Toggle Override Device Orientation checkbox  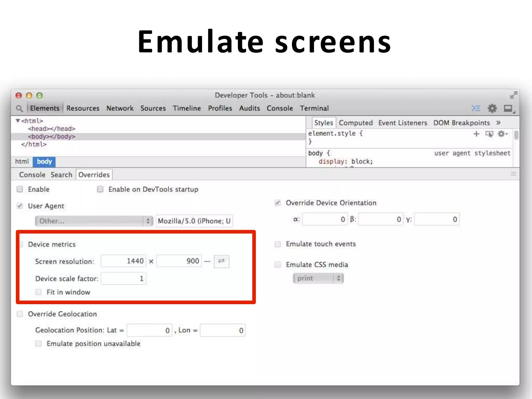pyautogui.click(x=278, y=203)
